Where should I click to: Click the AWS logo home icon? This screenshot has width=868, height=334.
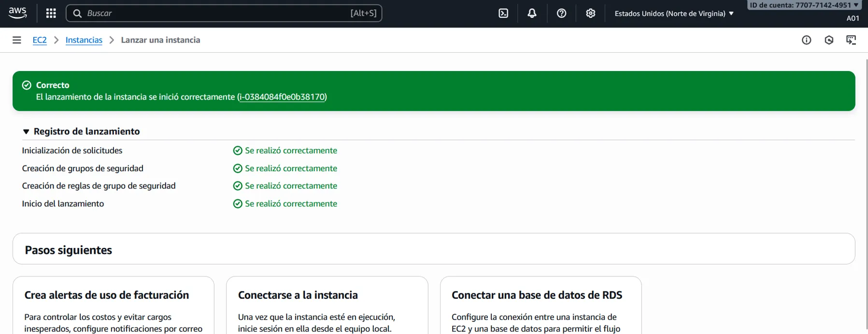(x=17, y=13)
